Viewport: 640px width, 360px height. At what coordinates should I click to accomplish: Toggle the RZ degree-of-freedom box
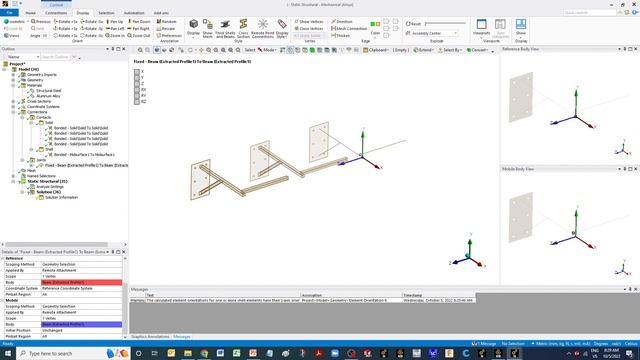(137, 101)
